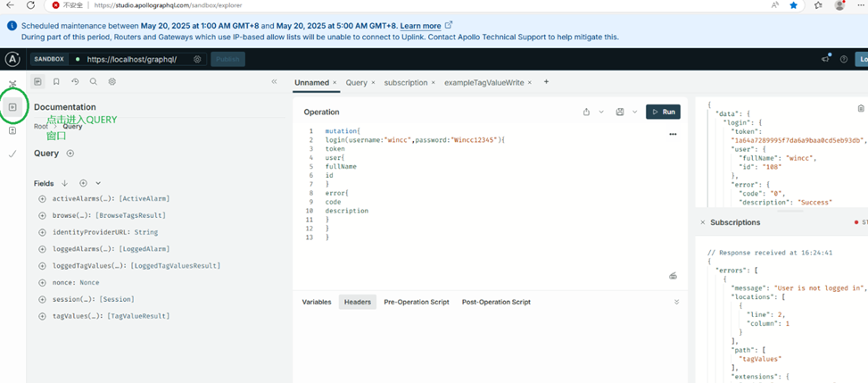The width and height of the screenshot is (868, 383).
Task: Add the session field
Action: (42, 299)
